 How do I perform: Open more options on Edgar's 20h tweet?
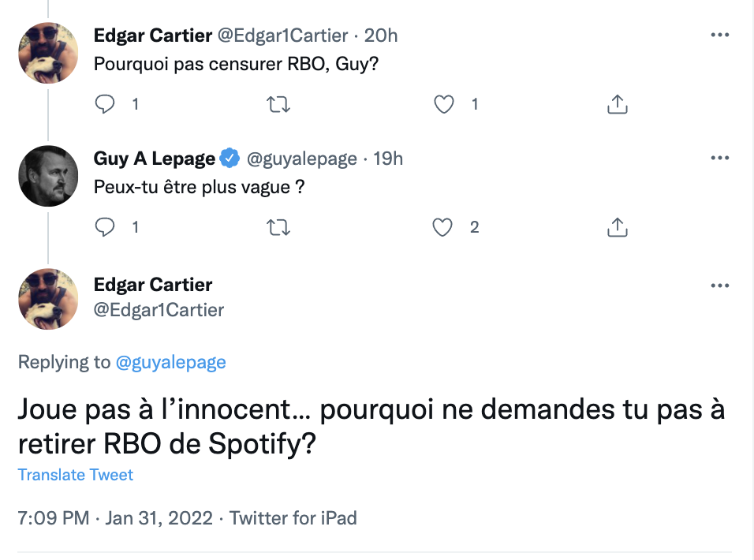(x=720, y=35)
